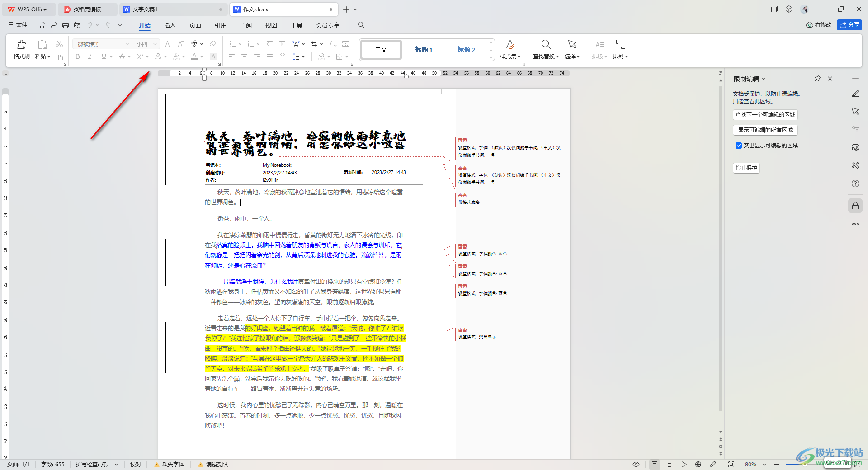Click the Print Preview icon

tap(77, 25)
